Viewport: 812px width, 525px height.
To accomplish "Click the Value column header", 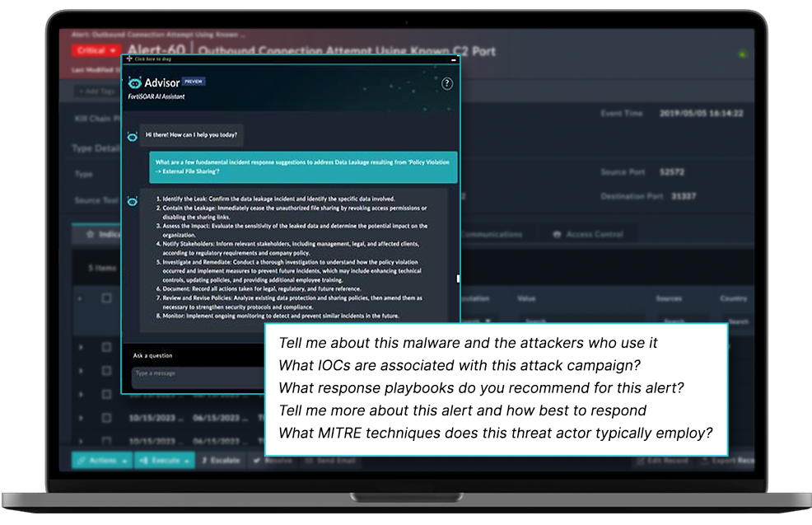I will click(526, 298).
